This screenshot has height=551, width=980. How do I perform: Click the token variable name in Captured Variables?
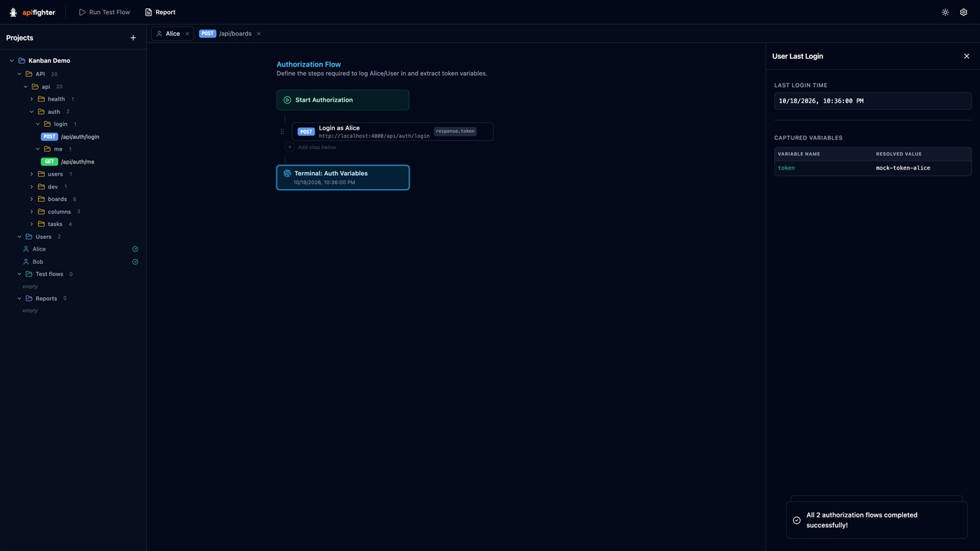[786, 168]
